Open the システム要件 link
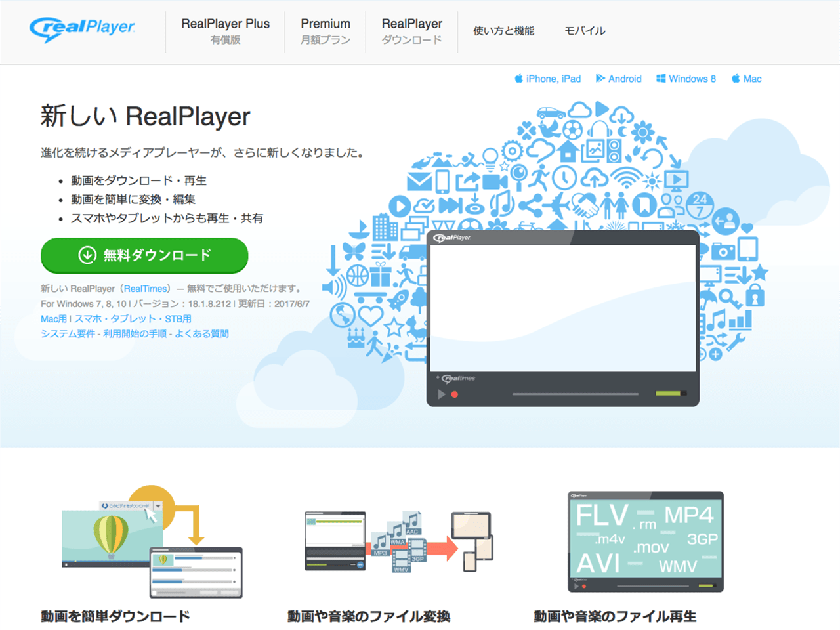 pos(68,334)
